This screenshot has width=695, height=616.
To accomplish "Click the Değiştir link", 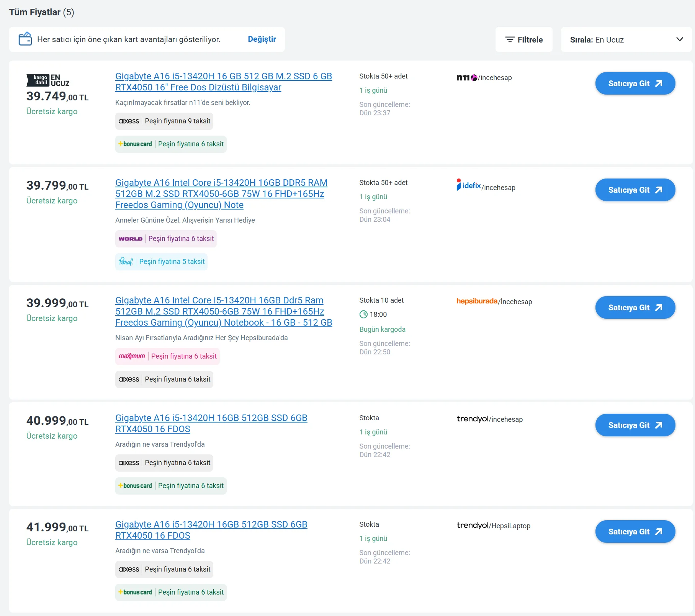I will pyautogui.click(x=262, y=39).
